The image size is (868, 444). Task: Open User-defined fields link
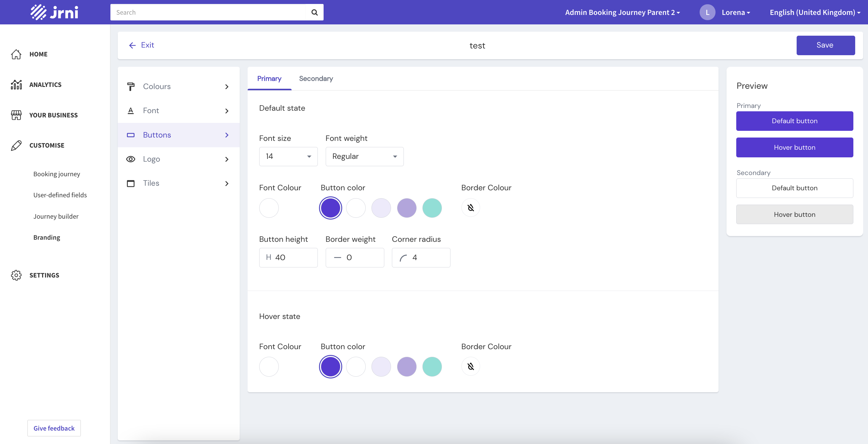[60, 195]
